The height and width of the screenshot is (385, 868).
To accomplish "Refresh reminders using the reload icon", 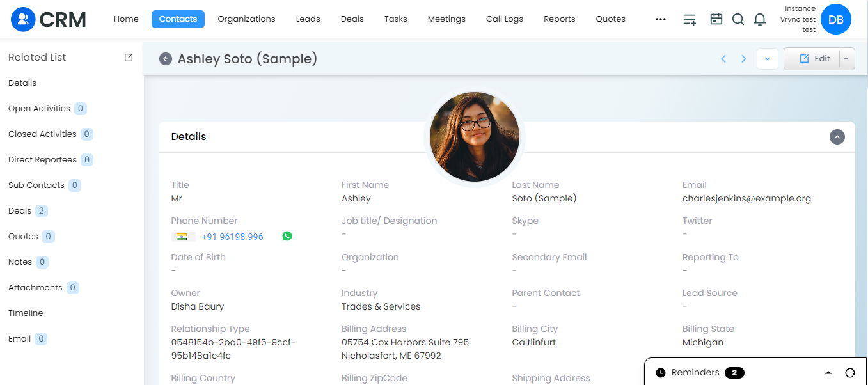I will tap(850, 373).
